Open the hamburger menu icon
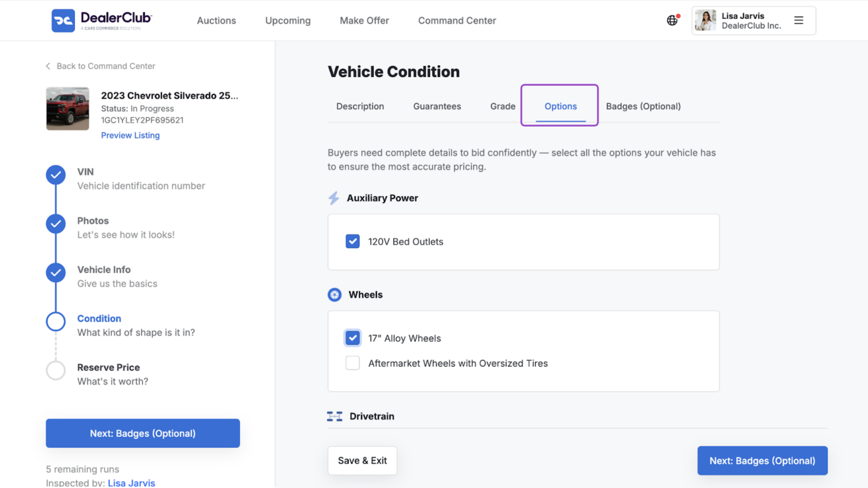The height and width of the screenshot is (488, 868). [798, 20]
